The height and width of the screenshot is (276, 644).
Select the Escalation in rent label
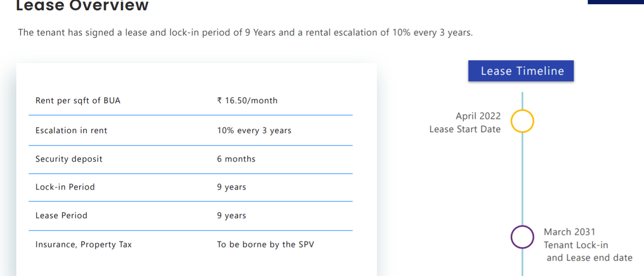[71, 131]
